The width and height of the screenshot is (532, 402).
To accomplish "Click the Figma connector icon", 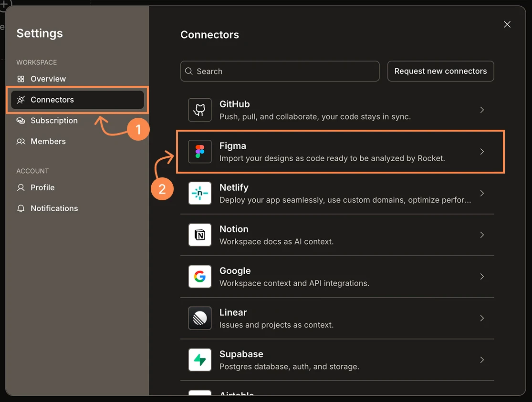I will pyautogui.click(x=200, y=151).
